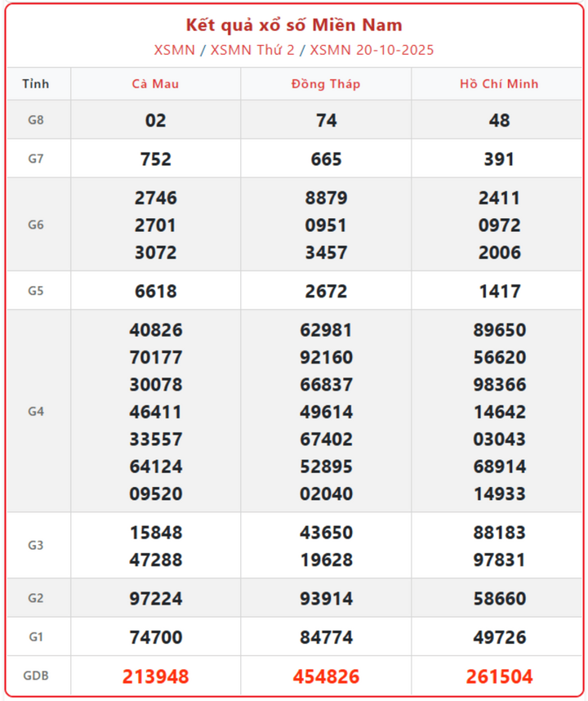Click Cà Mau G1 number 74700
The width and height of the screenshot is (588, 701).
point(155,637)
